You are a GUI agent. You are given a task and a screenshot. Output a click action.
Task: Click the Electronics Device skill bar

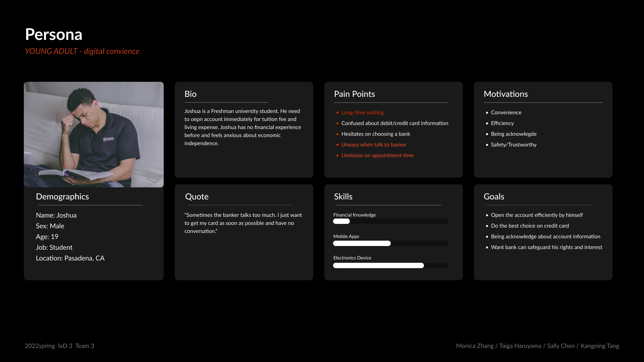click(x=390, y=265)
